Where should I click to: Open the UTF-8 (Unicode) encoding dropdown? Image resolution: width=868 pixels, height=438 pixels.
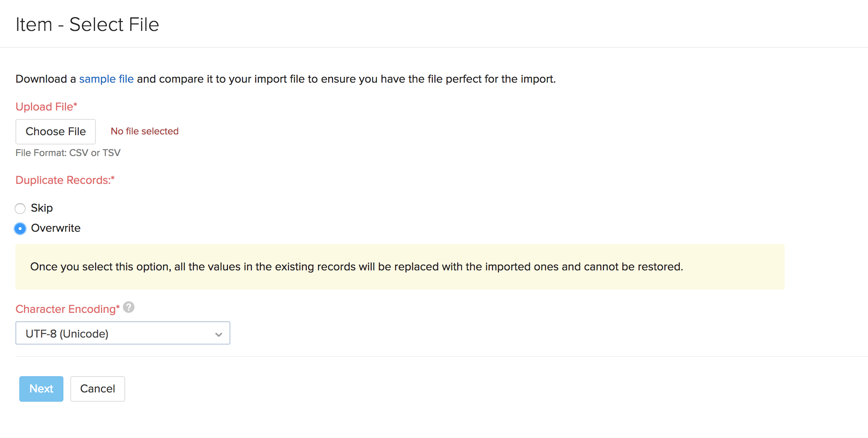tap(123, 333)
